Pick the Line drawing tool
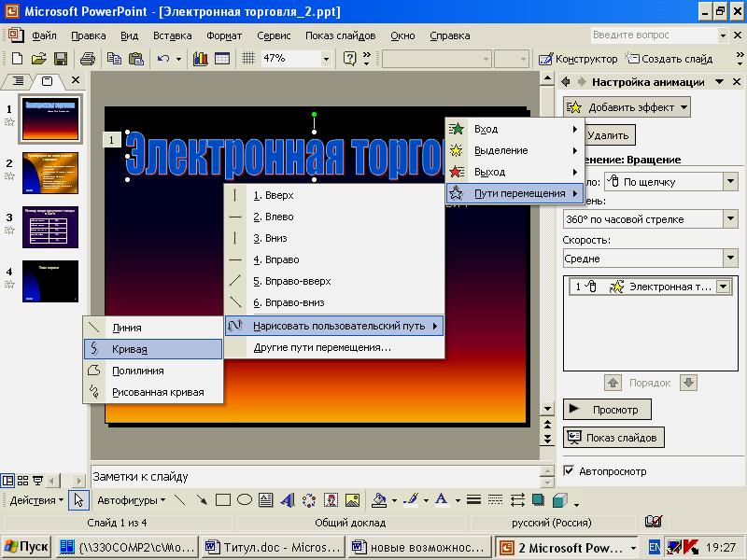This screenshot has width=747, height=560. coord(179,500)
